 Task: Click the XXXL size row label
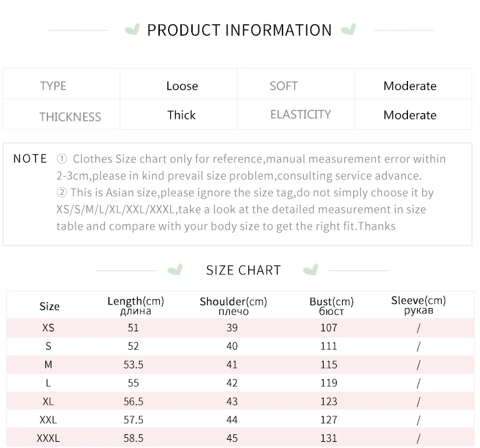pyautogui.click(x=49, y=438)
